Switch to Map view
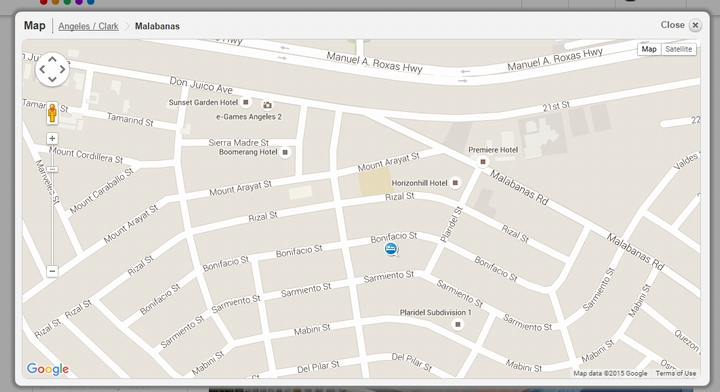720x392 pixels. coord(649,49)
